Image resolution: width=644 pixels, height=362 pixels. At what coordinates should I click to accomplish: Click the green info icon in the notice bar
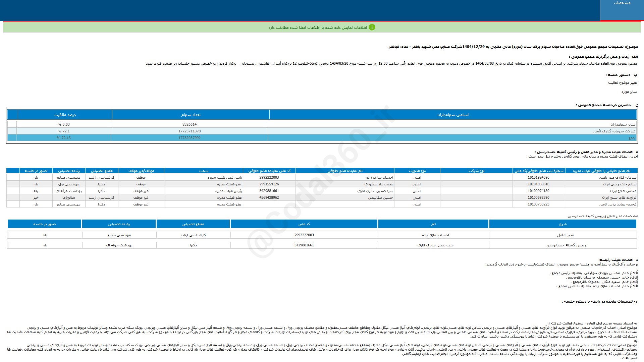click(372, 27)
